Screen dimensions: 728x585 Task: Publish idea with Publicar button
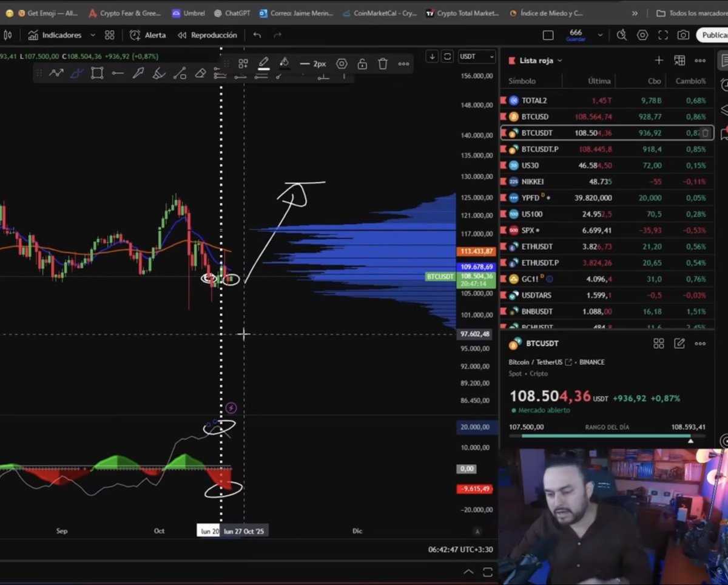[x=712, y=35]
